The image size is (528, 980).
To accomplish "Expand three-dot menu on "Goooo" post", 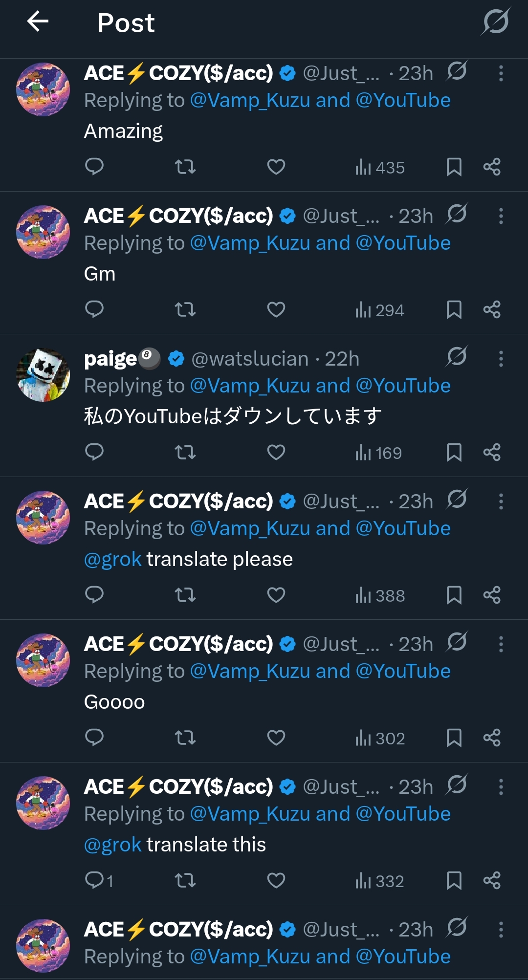I will 501,644.
